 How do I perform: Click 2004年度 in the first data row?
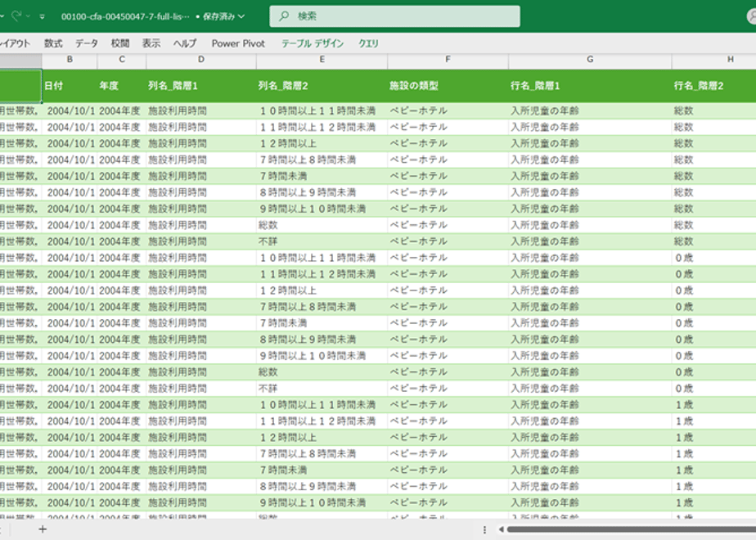pyautogui.click(x=119, y=111)
